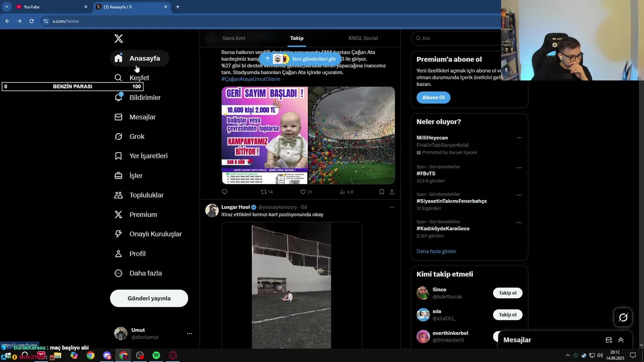
Task: Like the post with 21 likes
Action: coord(306,192)
